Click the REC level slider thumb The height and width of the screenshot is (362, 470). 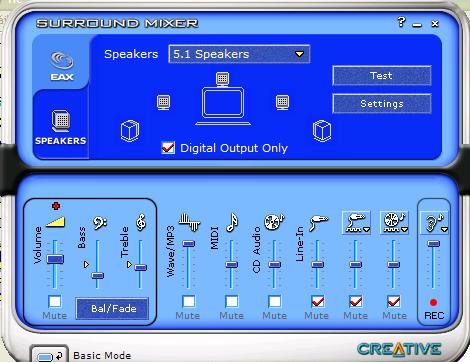(434, 244)
